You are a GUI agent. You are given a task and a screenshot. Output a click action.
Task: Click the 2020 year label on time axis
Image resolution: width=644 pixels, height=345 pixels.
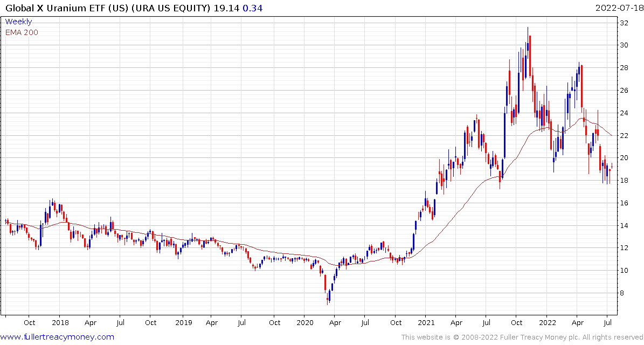coord(304,323)
